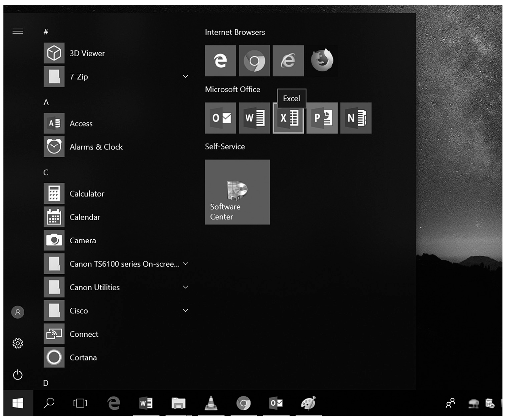The image size is (506, 420).
Task: Click the '#' letter group header
Action: [x=46, y=32]
